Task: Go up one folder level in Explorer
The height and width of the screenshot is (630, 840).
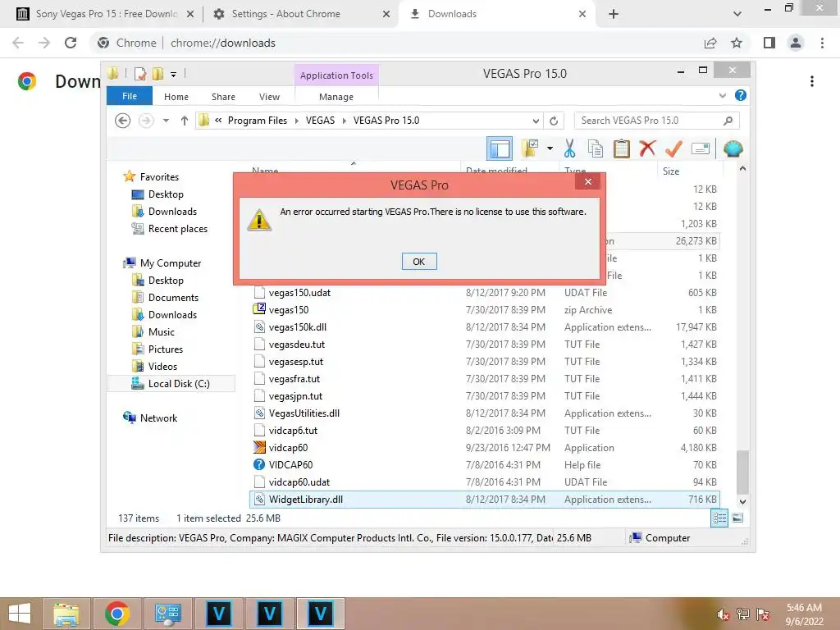Action: pos(185,121)
